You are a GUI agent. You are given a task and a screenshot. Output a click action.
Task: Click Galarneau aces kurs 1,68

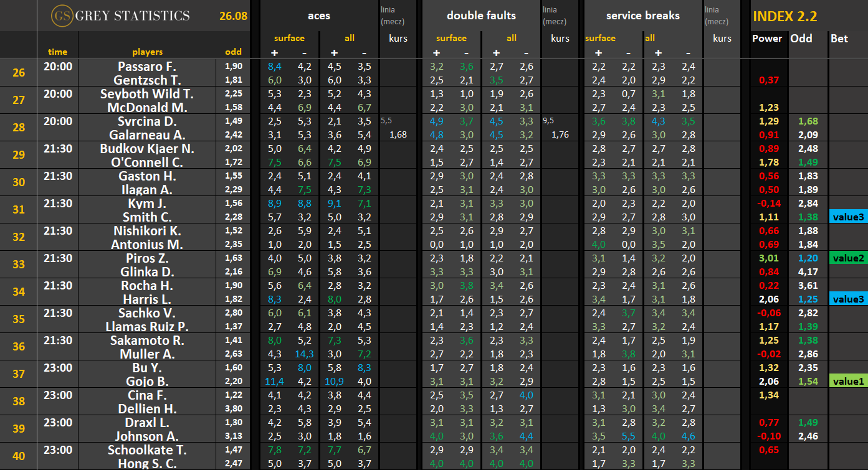(x=398, y=134)
